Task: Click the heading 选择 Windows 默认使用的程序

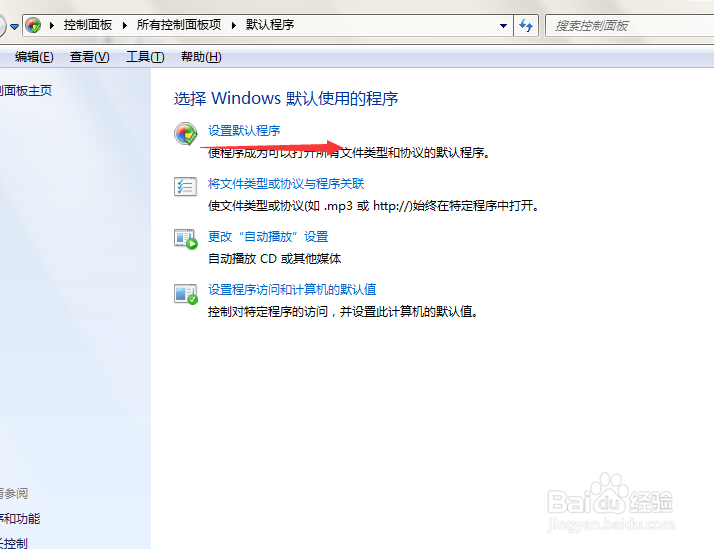Action: (286, 98)
